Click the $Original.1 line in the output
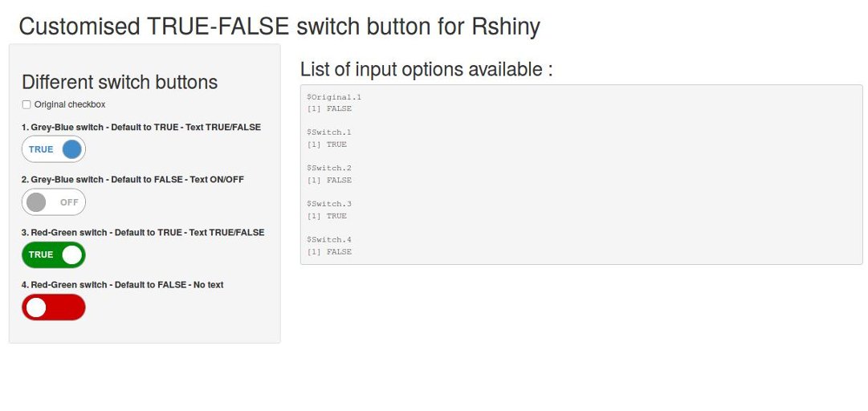 [334, 96]
